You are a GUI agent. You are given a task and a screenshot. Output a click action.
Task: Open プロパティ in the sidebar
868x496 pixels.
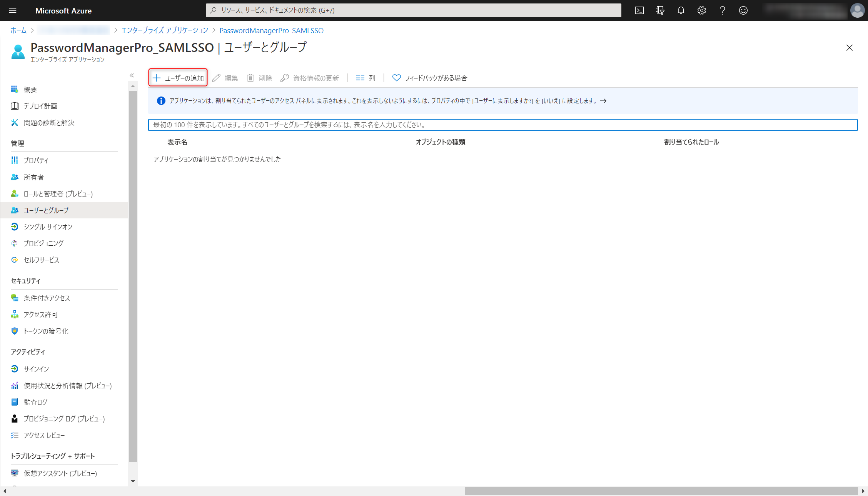pos(36,160)
